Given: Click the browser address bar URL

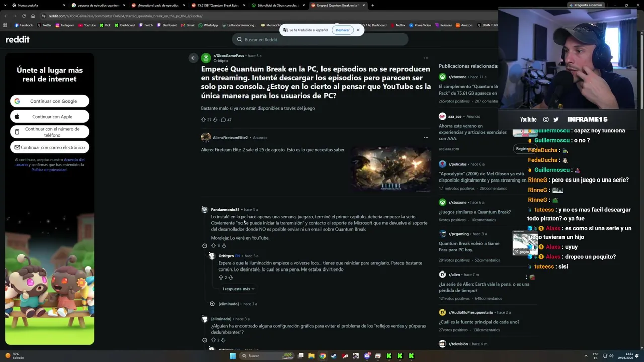Looking at the screenshot, I should tap(126, 16).
